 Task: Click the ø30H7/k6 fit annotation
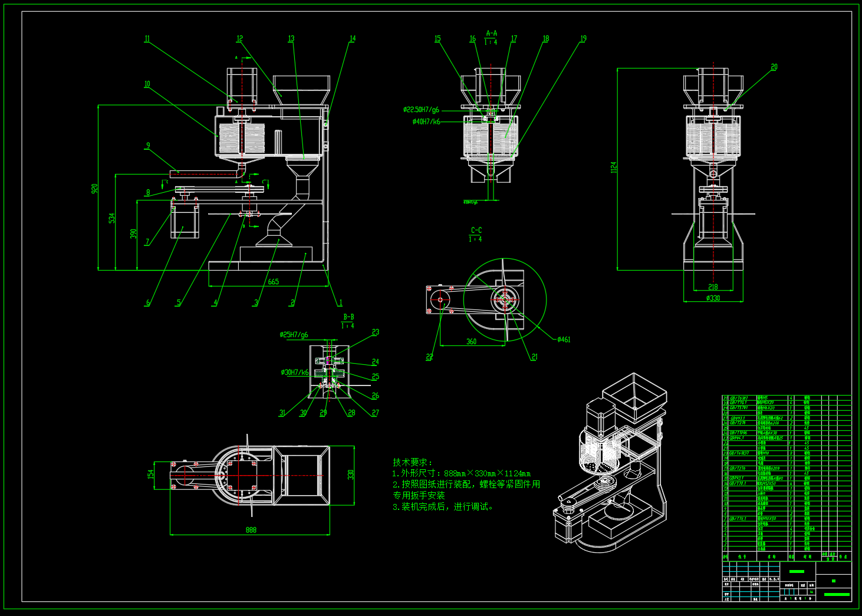point(295,373)
